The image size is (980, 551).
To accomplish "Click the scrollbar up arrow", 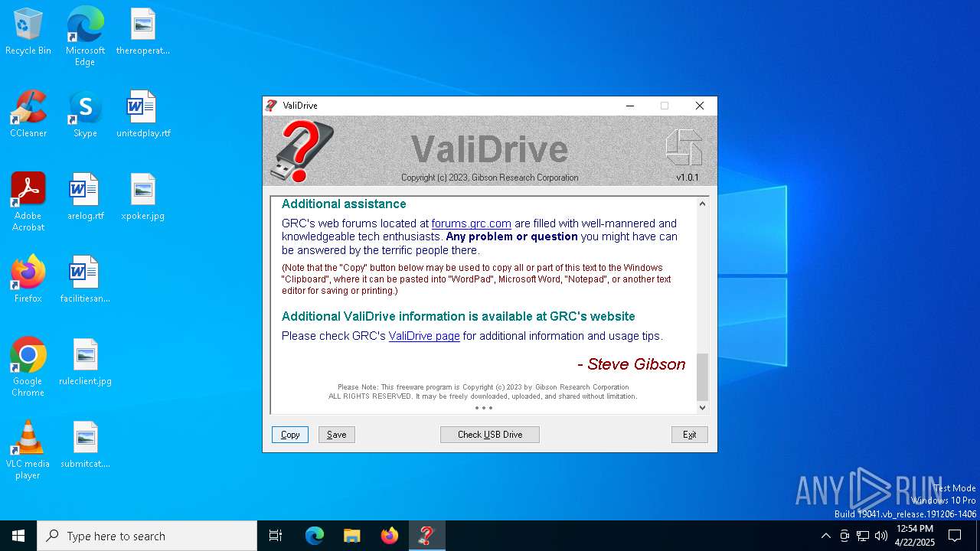I will pyautogui.click(x=703, y=204).
